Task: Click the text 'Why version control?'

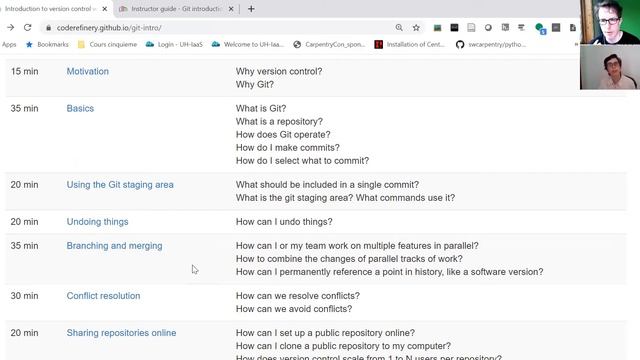Action: tap(279, 71)
